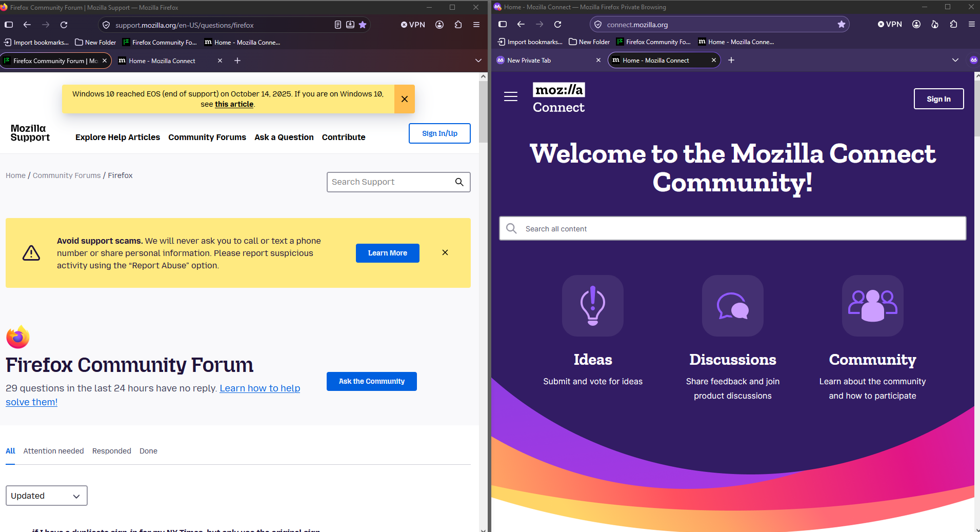Click the Ideas lightbulb icon
Viewport: 980px width, 532px height.
pos(593,306)
